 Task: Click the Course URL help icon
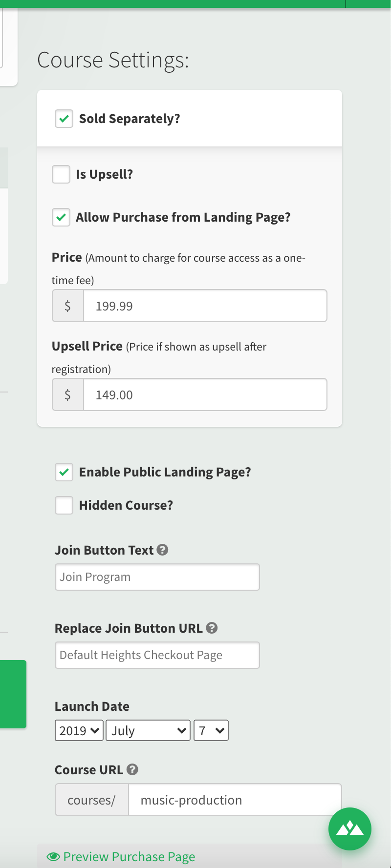click(x=131, y=769)
